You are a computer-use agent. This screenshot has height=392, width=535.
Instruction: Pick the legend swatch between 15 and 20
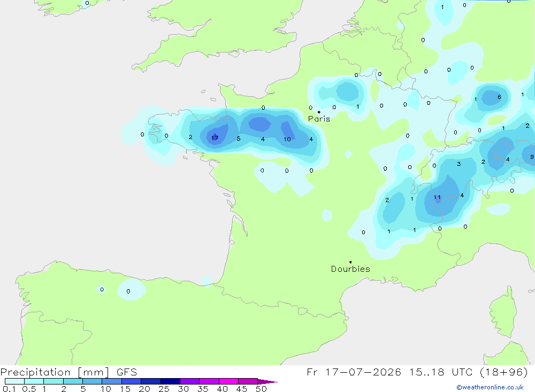click(131, 381)
